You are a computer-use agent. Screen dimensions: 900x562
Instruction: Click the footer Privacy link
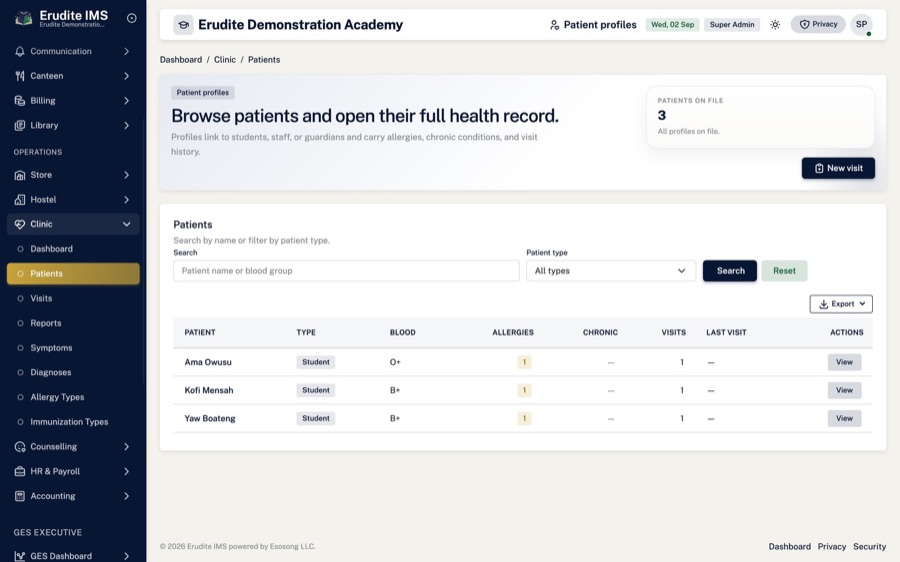(x=832, y=547)
